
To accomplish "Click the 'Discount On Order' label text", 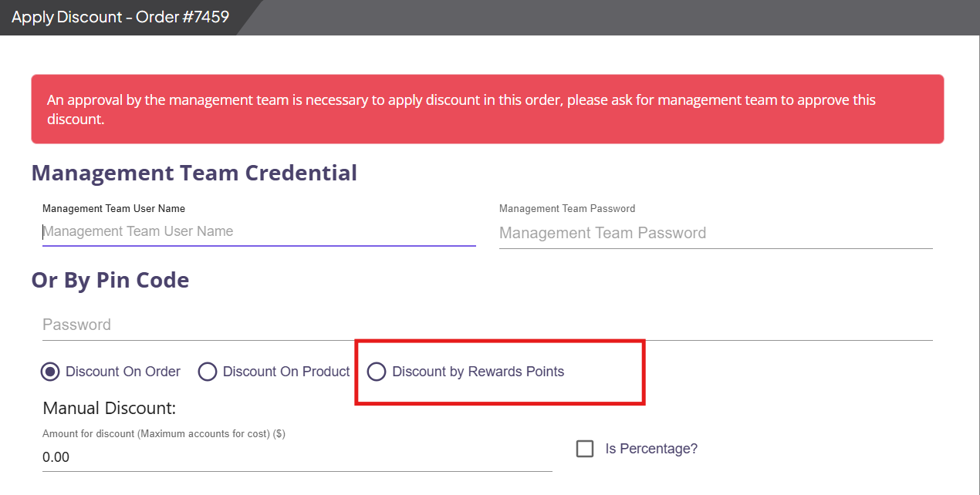I will tap(123, 372).
